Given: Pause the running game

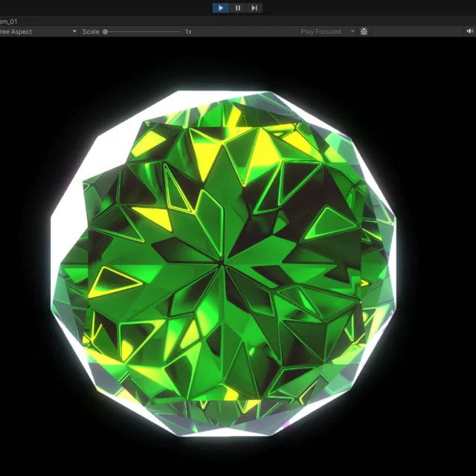Looking at the screenshot, I should click(238, 8).
